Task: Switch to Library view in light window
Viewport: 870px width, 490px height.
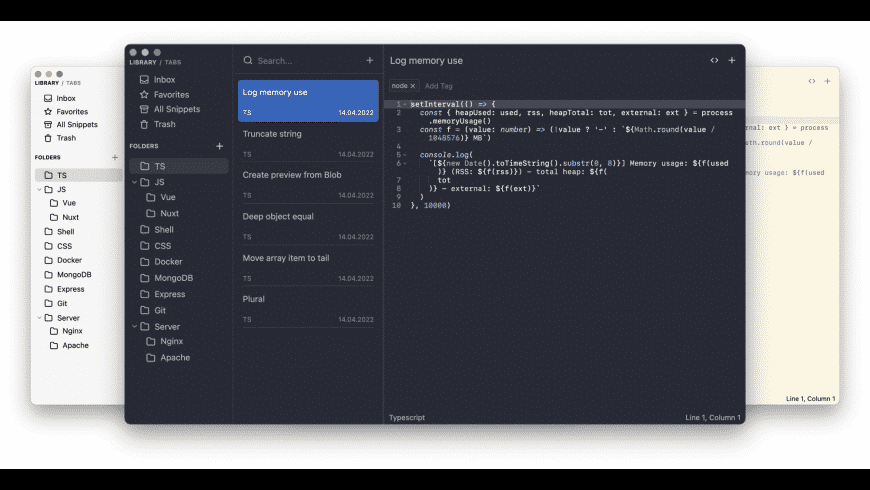Action: tap(47, 83)
